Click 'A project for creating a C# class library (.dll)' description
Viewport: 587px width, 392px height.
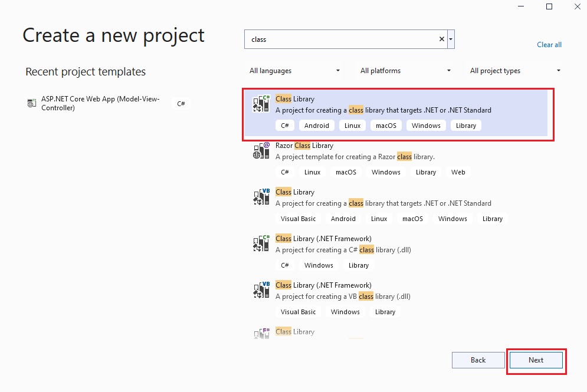(x=343, y=250)
